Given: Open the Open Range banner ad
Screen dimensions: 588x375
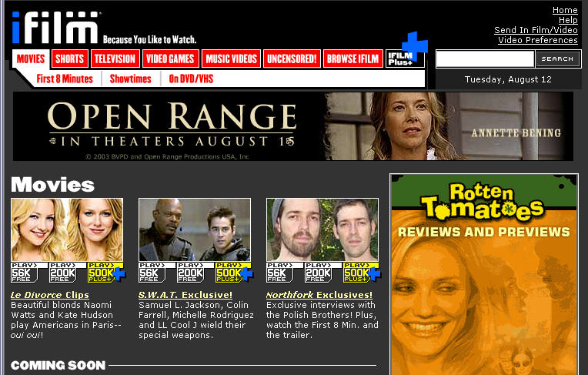Looking at the screenshot, I should [292, 126].
